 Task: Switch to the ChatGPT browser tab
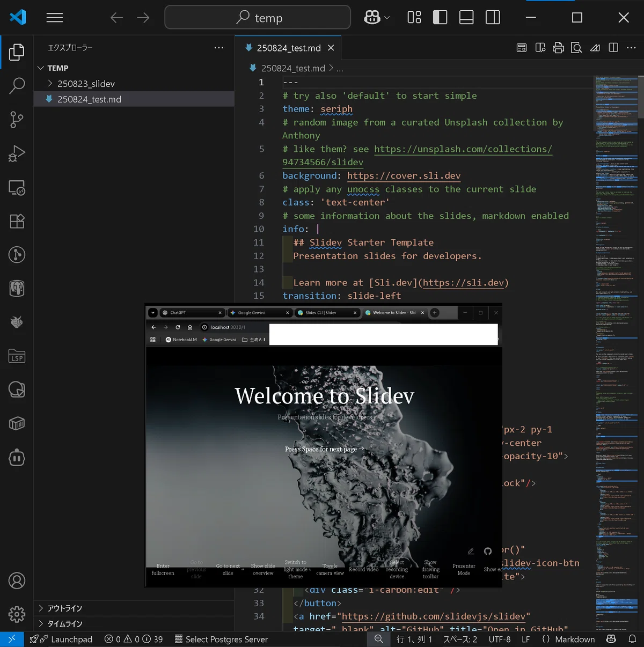point(192,313)
